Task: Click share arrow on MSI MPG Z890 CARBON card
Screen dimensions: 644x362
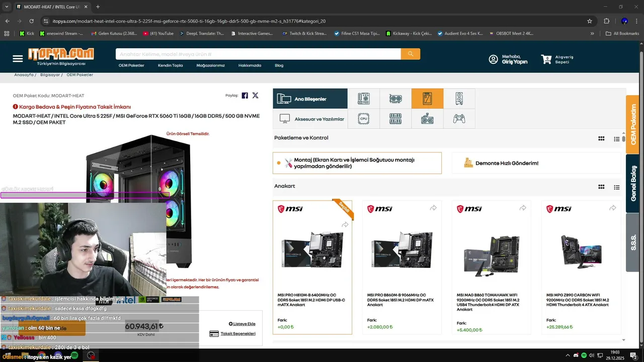Action: pos(612,208)
